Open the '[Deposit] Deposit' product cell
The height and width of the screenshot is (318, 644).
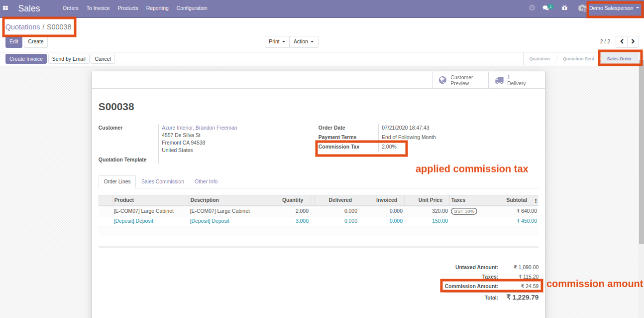[133, 221]
